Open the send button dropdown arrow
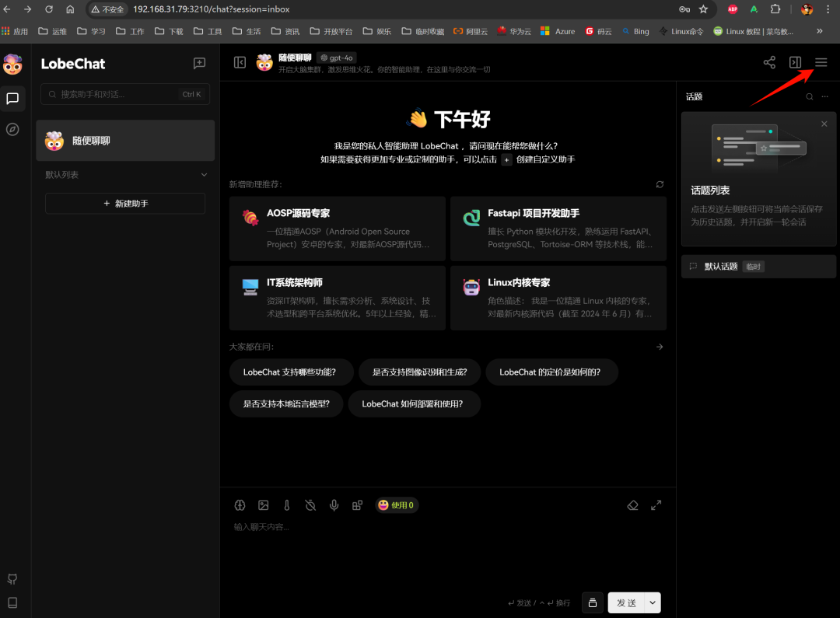Viewport: 840px width, 618px height. pos(653,602)
